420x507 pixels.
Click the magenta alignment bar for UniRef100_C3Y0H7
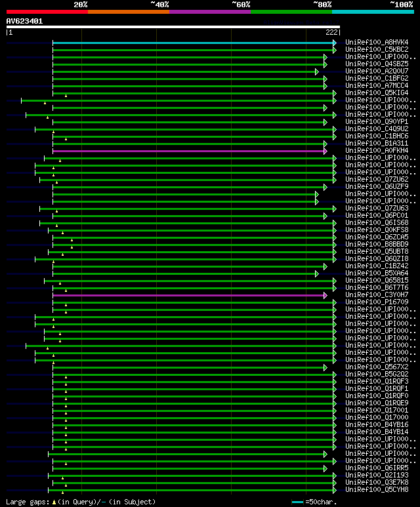(x=189, y=295)
